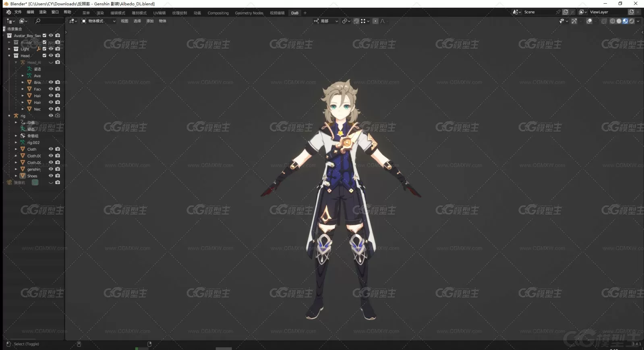Viewport: 644px width, 350px height.
Task: Hide the Head collection in the viewport
Action: (51, 56)
